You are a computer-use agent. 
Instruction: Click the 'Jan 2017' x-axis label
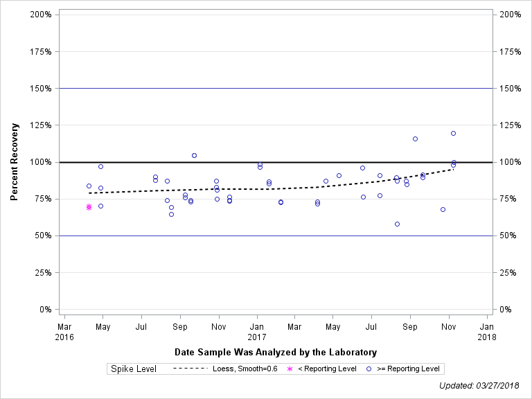tap(257, 332)
